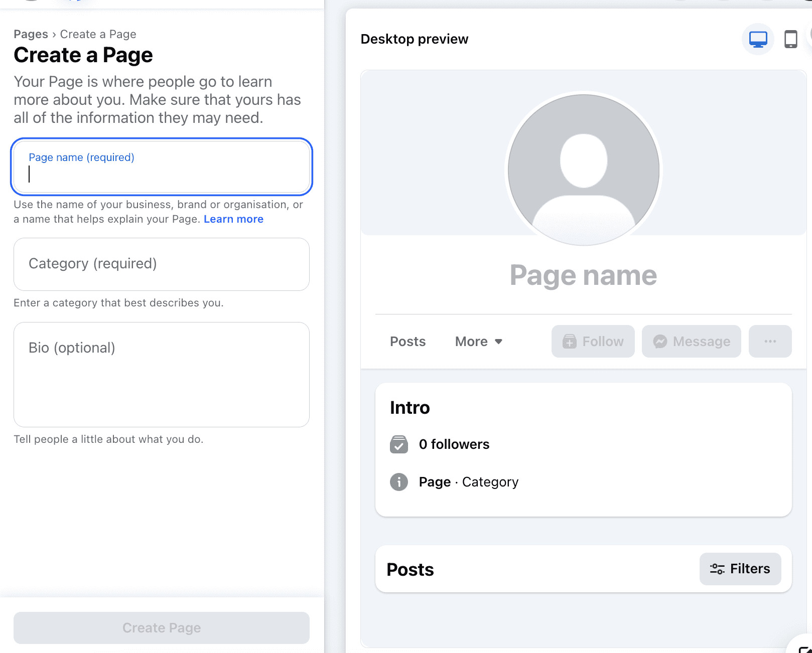Click the 'Desktop preview' heading
Viewport: 812px width, 653px height.
click(x=415, y=39)
